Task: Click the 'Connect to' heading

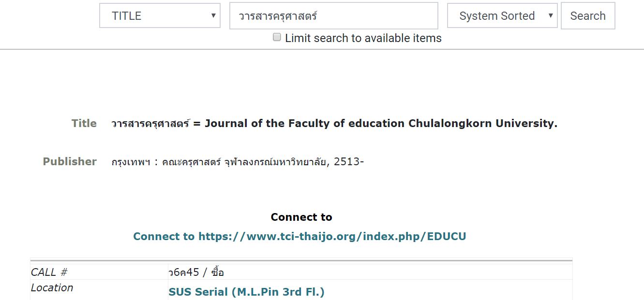Action: (x=301, y=217)
